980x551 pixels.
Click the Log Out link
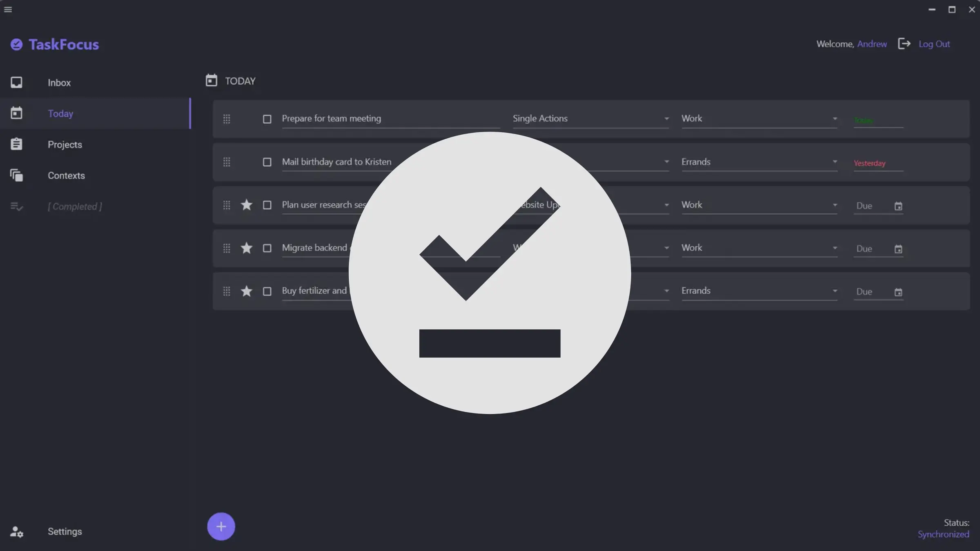pos(934,44)
